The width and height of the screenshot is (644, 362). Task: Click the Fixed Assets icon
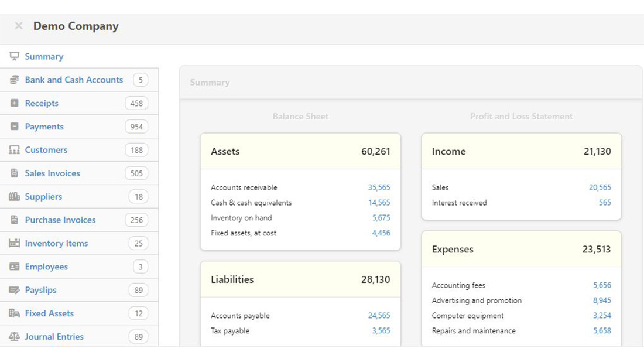click(15, 313)
